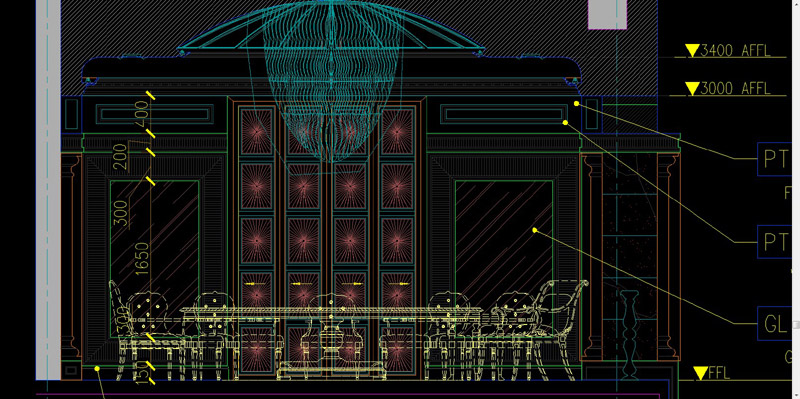This screenshot has height=399, width=800.
Task: Click the 3400 AFFL level marker triangle
Action: pos(692,50)
